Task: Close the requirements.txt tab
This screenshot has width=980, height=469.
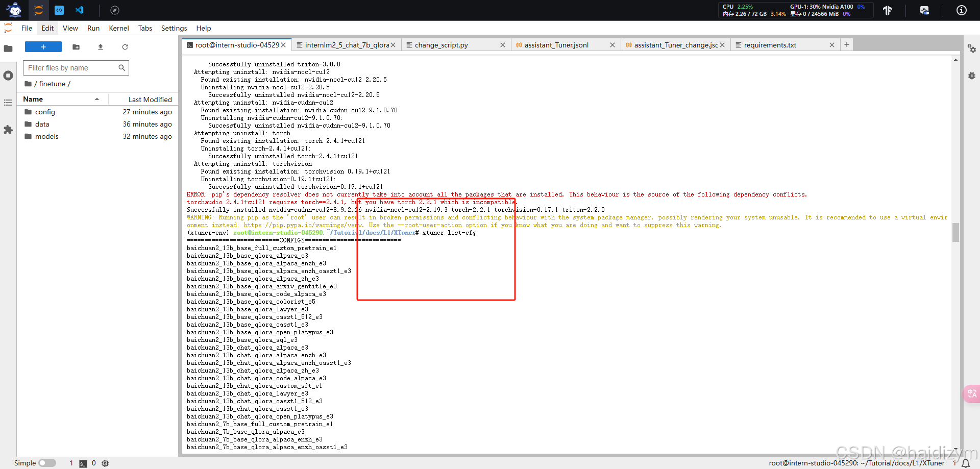Action: tap(832, 45)
